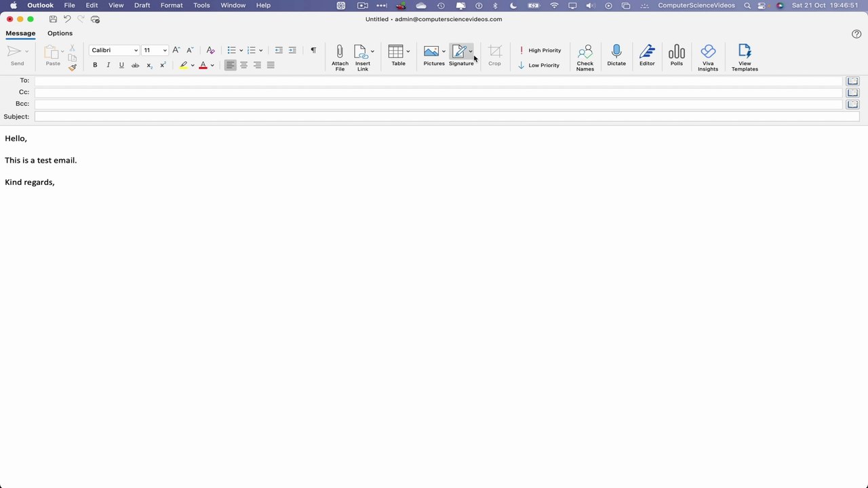Toggle Strikethrough formatting
The image size is (868, 488).
pyautogui.click(x=135, y=65)
